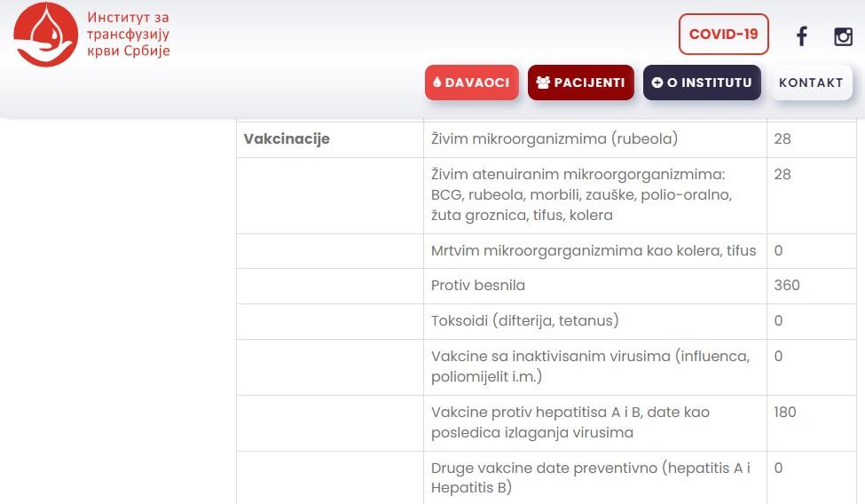Click the institute blood-drop logo
Viewport: 865px width, 504px height.
pyautogui.click(x=46, y=35)
